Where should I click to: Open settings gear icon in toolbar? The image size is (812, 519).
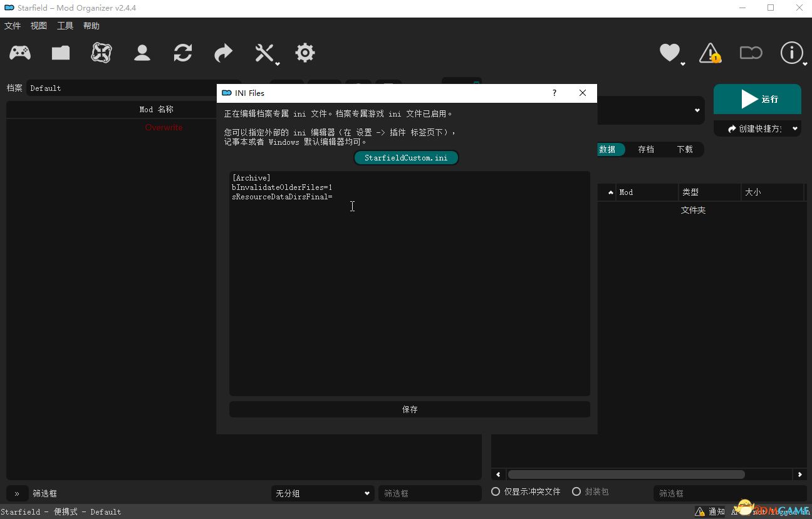coord(305,53)
